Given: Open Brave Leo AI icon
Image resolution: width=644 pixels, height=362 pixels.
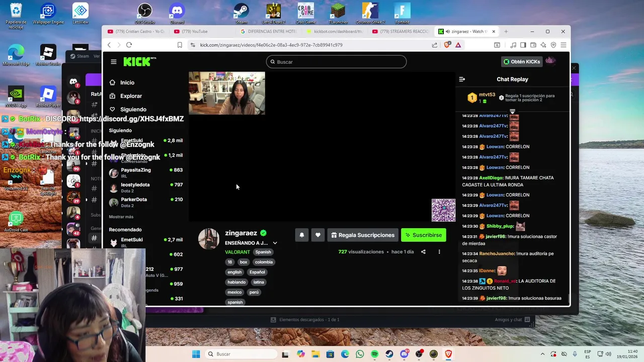Looking at the screenshot, I should [x=543, y=45].
